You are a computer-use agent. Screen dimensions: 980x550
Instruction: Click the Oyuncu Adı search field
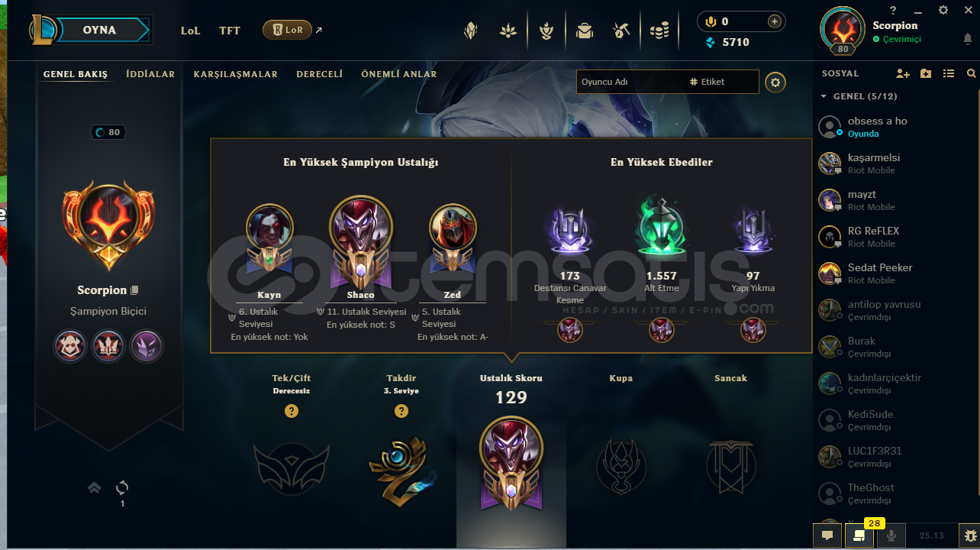[x=630, y=82]
